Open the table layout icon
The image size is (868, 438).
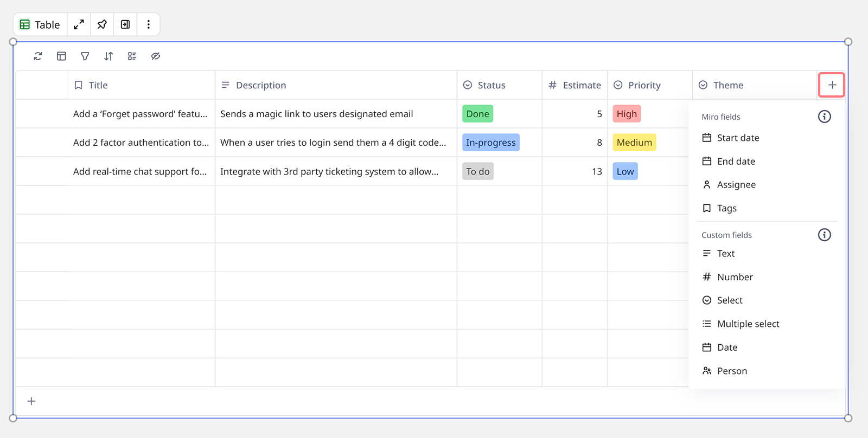(x=61, y=56)
